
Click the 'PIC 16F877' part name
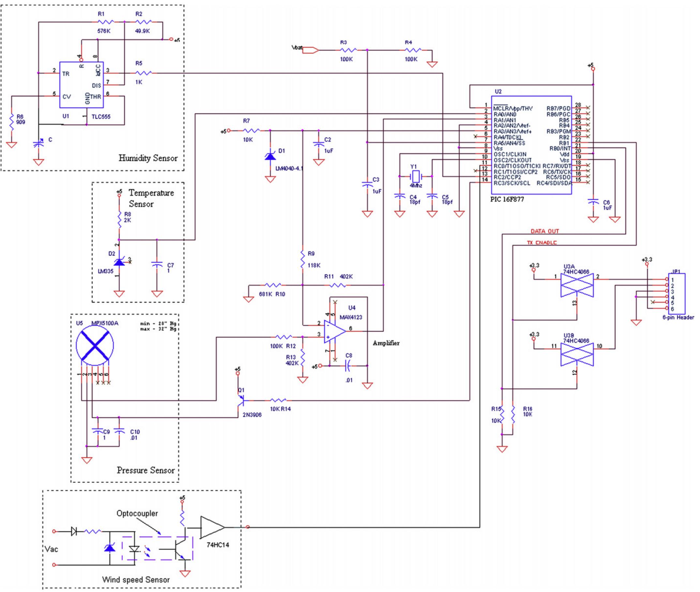(x=507, y=200)
